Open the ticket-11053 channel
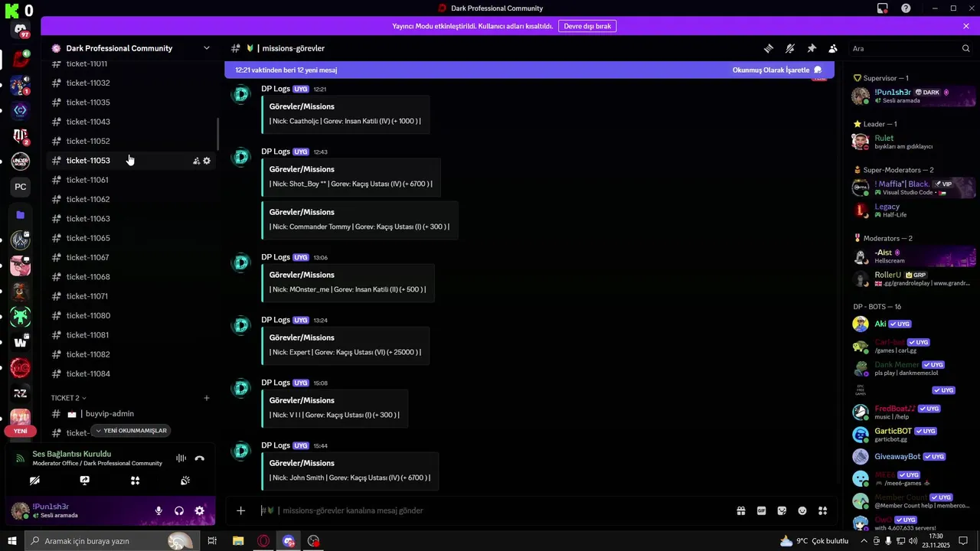980x551 pixels. 130,161
